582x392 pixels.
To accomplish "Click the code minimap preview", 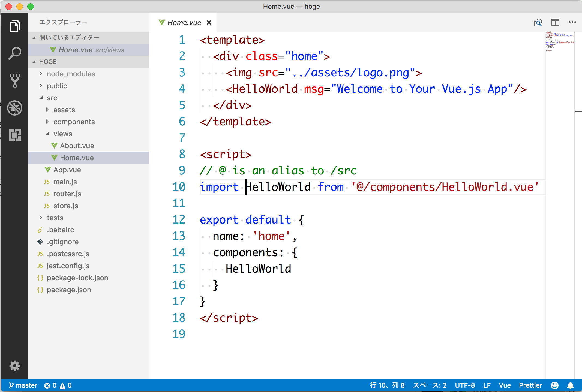I will (560, 42).
